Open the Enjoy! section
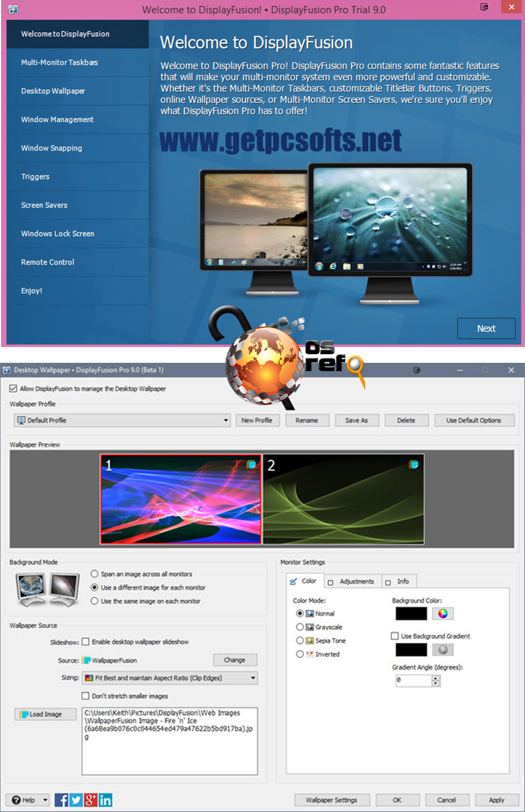 pos(78,291)
